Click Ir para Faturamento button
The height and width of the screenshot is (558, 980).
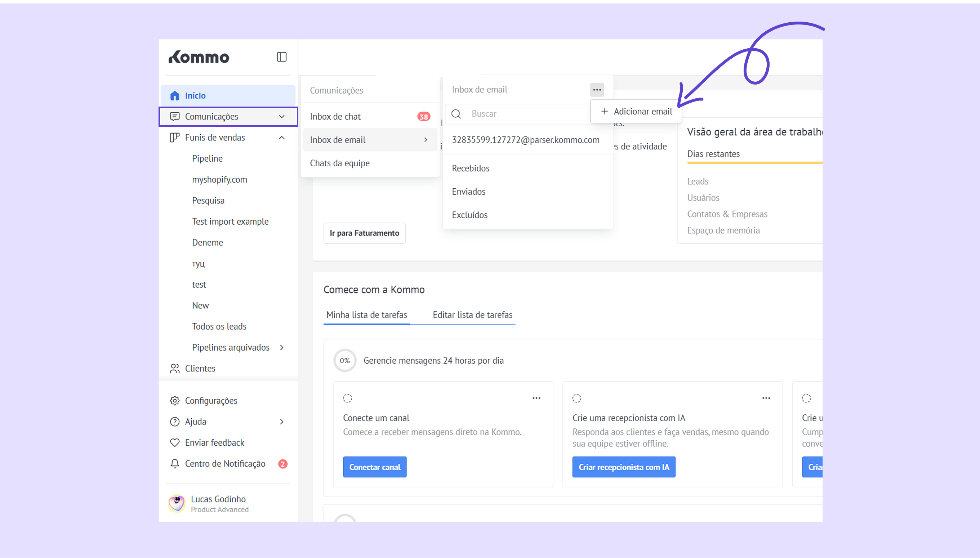364,233
